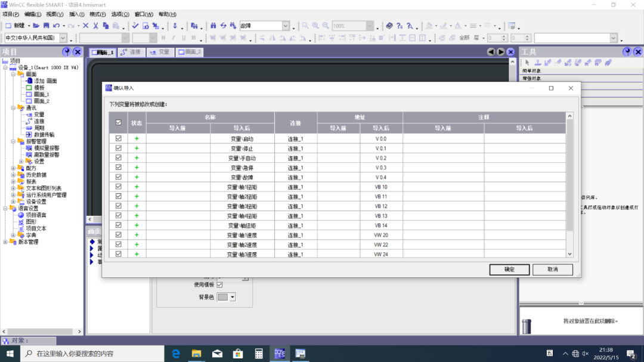This screenshot has width=644, height=362.
Task: Open the 插入(I) menu
Action: [x=76, y=14]
